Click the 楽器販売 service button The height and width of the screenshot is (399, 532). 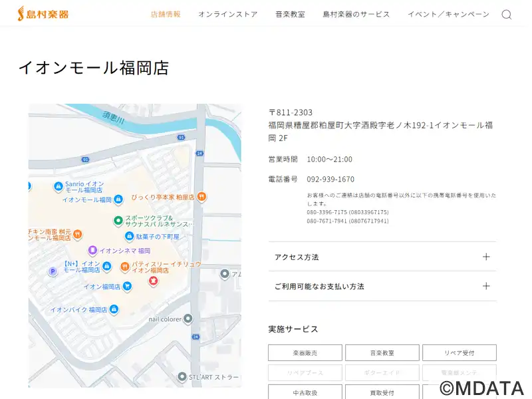(305, 352)
